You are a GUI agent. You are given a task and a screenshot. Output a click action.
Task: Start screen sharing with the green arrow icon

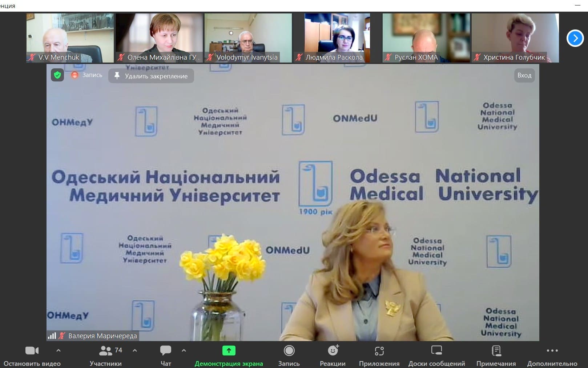229,351
